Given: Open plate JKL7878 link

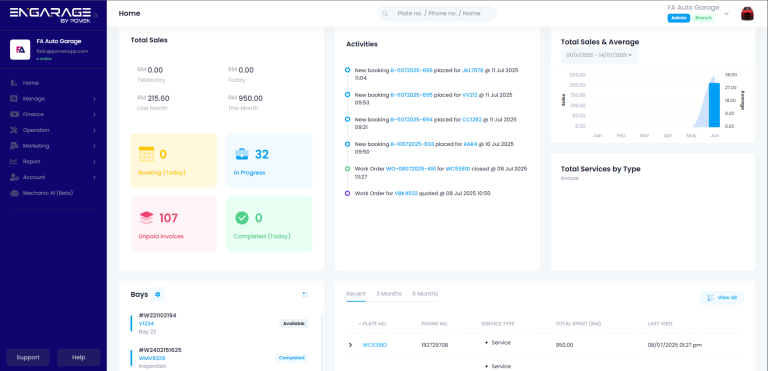Looking at the screenshot, I should point(473,70).
